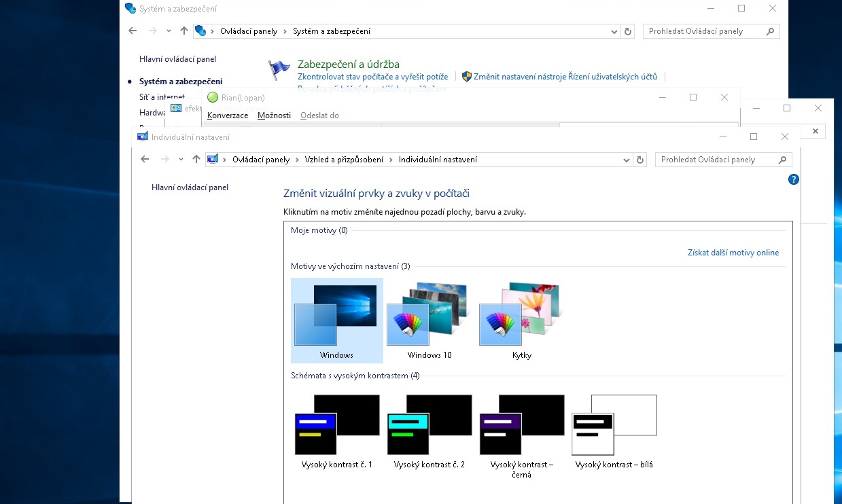Open recent locations dropdown in Individuální nastavení window
842x504 pixels.
(x=181, y=160)
